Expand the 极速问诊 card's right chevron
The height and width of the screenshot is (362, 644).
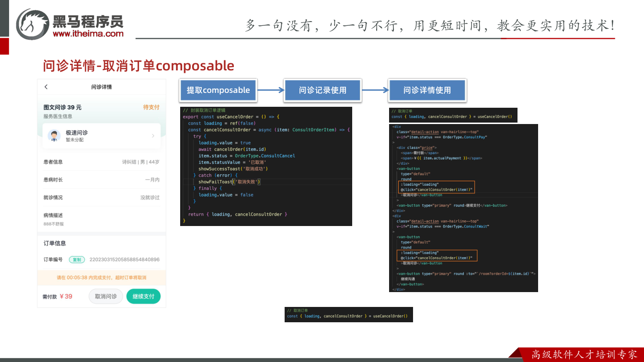coord(153,136)
